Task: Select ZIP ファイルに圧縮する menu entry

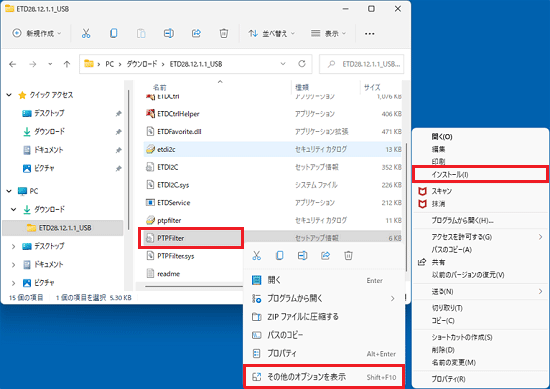Action: (324, 317)
